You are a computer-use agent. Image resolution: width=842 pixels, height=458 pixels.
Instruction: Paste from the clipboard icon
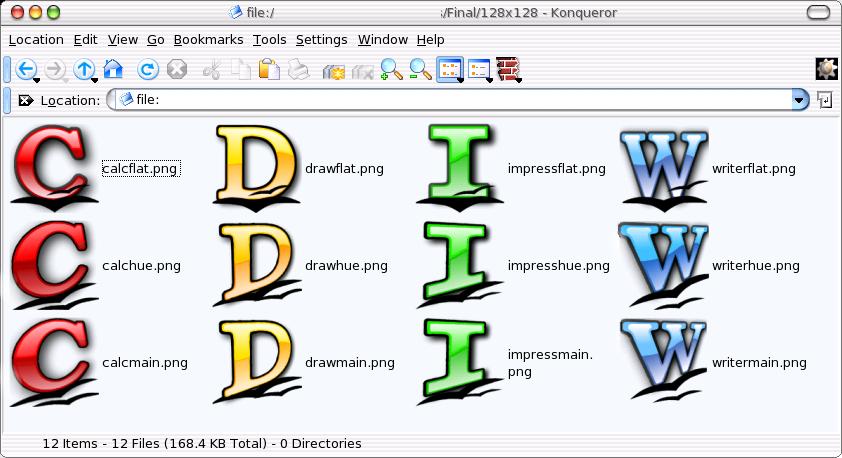[270, 70]
